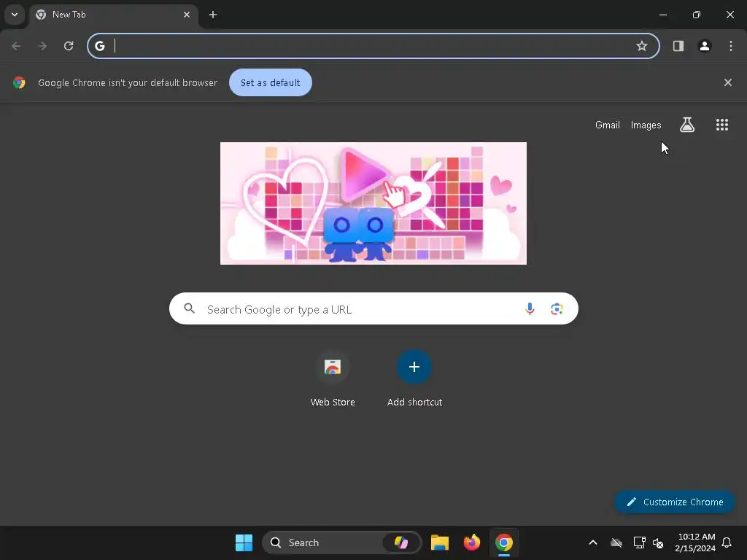Click Set as default button
The image size is (747, 560).
tap(270, 82)
